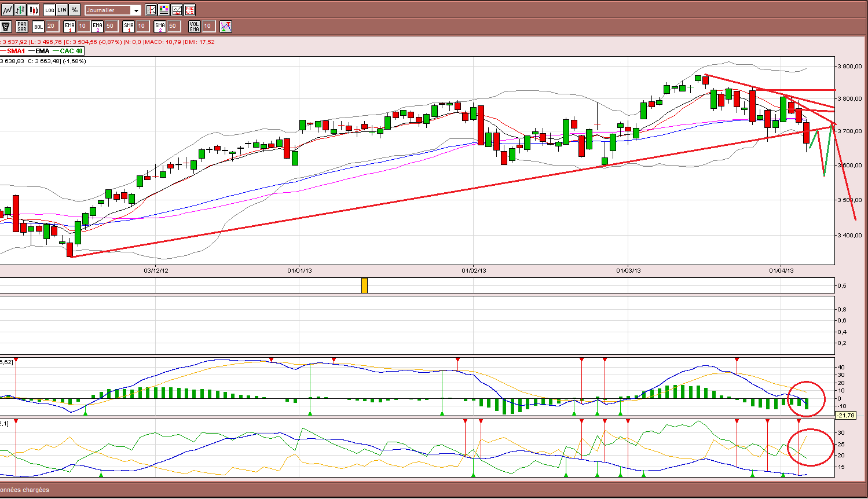Click the 3 700,00 price axis label
Screen dimensions: 868x499
tap(851, 131)
